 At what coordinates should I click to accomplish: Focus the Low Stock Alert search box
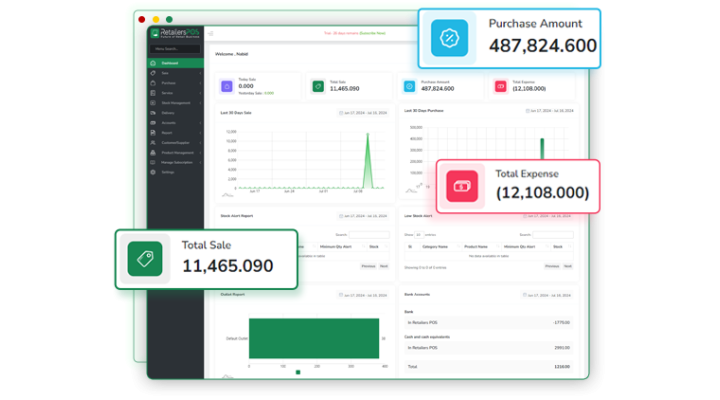(553, 235)
